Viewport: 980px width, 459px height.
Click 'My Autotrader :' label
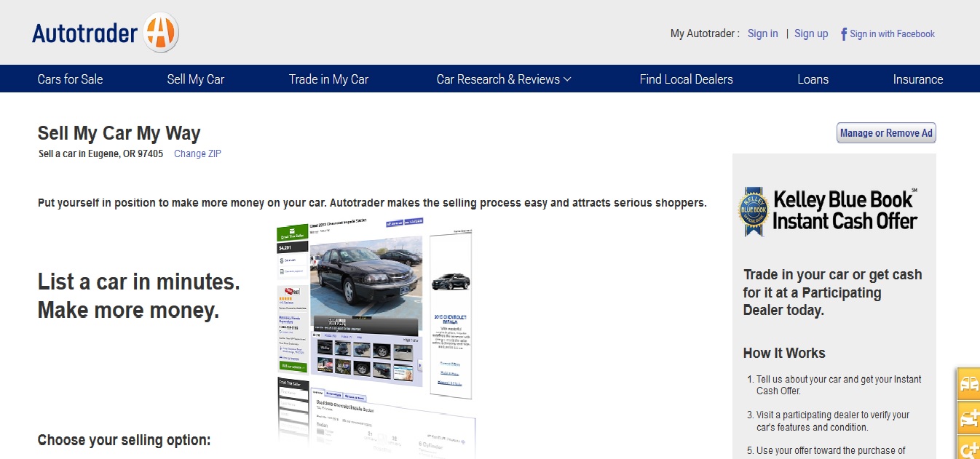705,33
